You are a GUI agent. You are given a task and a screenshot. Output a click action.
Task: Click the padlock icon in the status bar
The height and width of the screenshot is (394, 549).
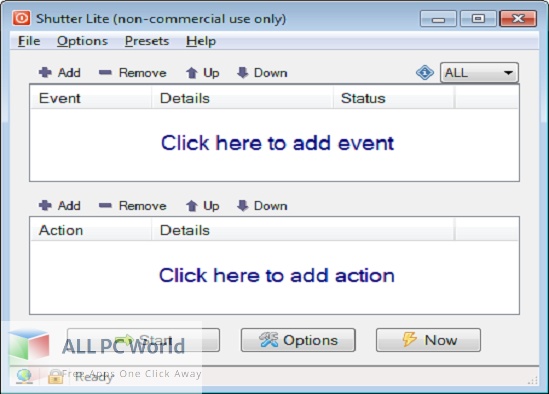tap(55, 376)
